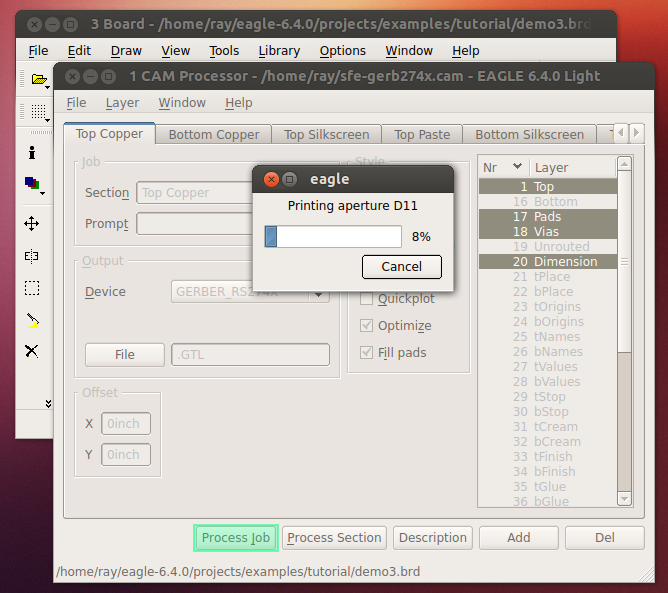Select layer 17 Pads in list
The width and height of the screenshot is (668, 593).
[x=548, y=216]
